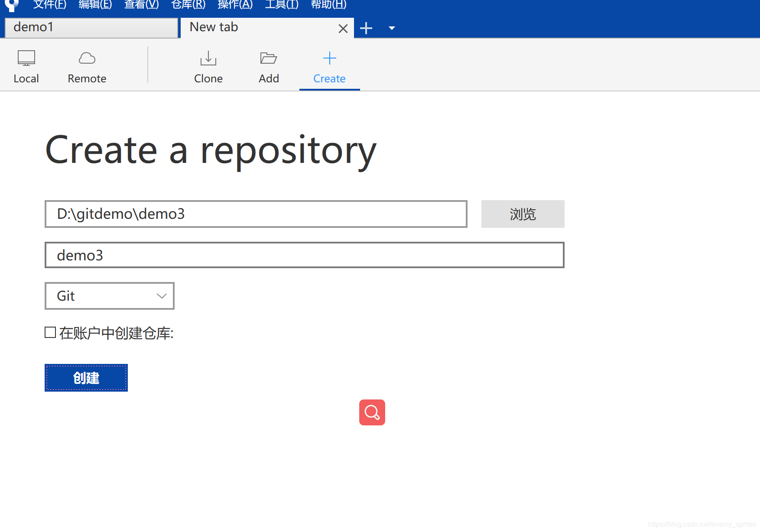Open the Git version control type dropdown
Image resolution: width=760 pixels, height=532 pixels.
[110, 296]
